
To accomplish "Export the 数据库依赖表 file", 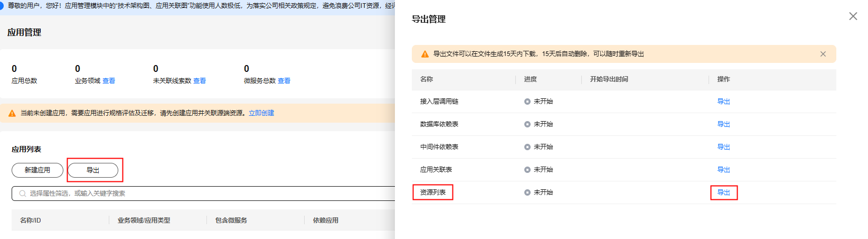I will coord(723,124).
